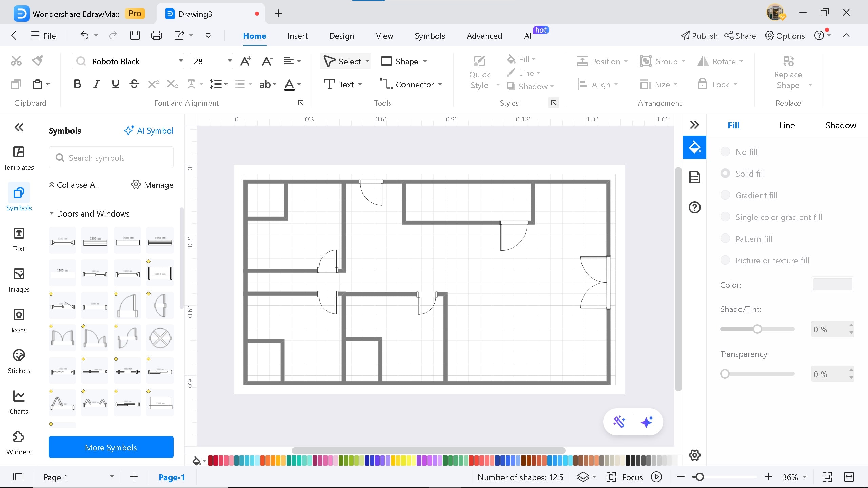The width and height of the screenshot is (868, 488).
Task: Open the Shape tool dropdown
Action: (x=425, y=61)
